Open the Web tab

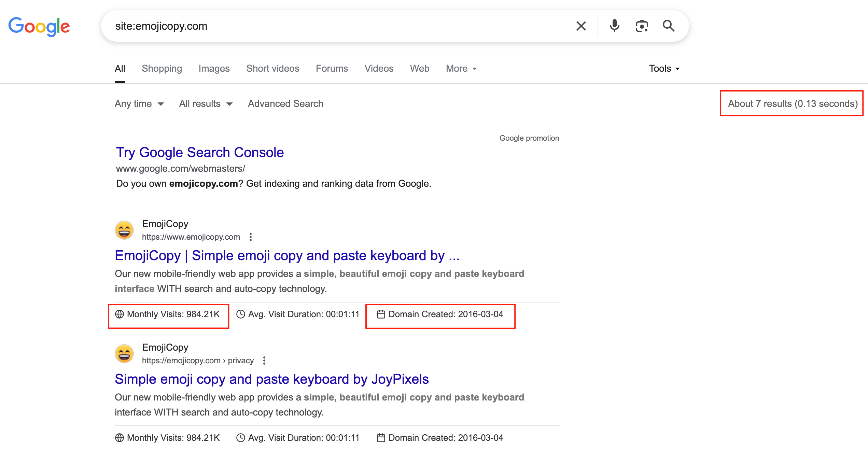click(420, 69)
